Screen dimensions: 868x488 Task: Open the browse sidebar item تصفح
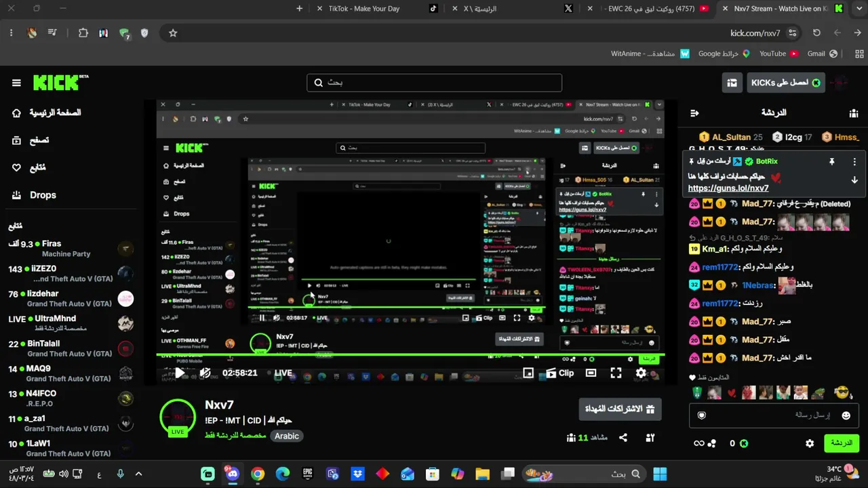[31, 140]
